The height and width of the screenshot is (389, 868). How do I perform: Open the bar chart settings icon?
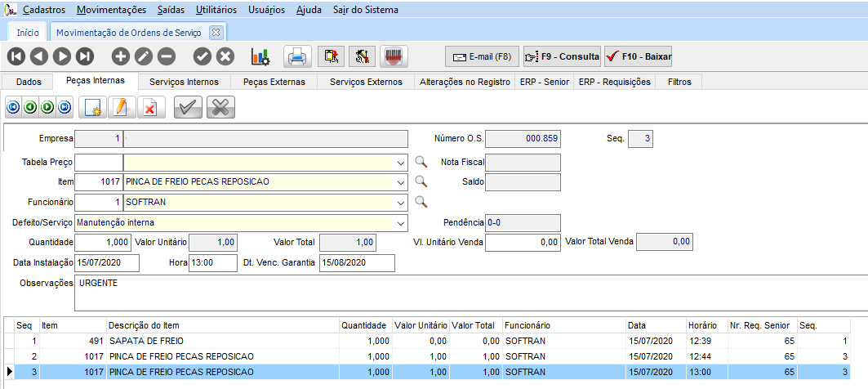coord(260,56)
